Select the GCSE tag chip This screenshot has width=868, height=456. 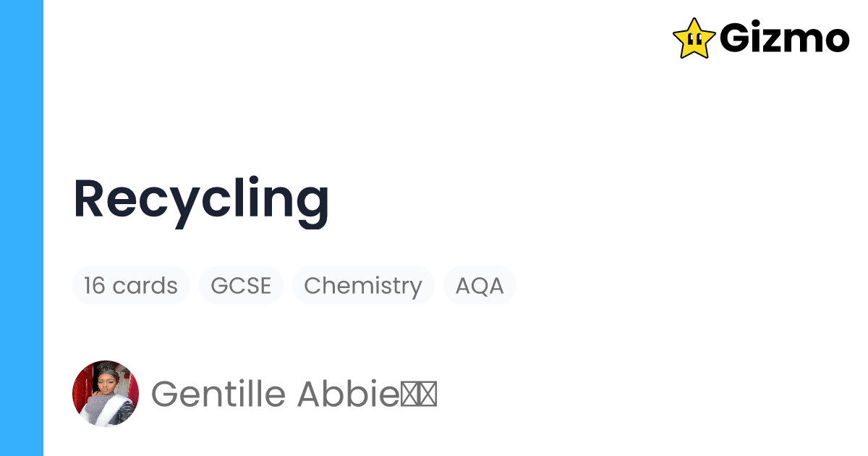click(241, 285)
